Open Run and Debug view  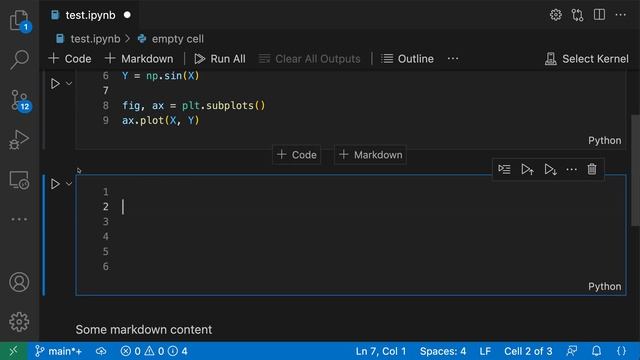19,140
